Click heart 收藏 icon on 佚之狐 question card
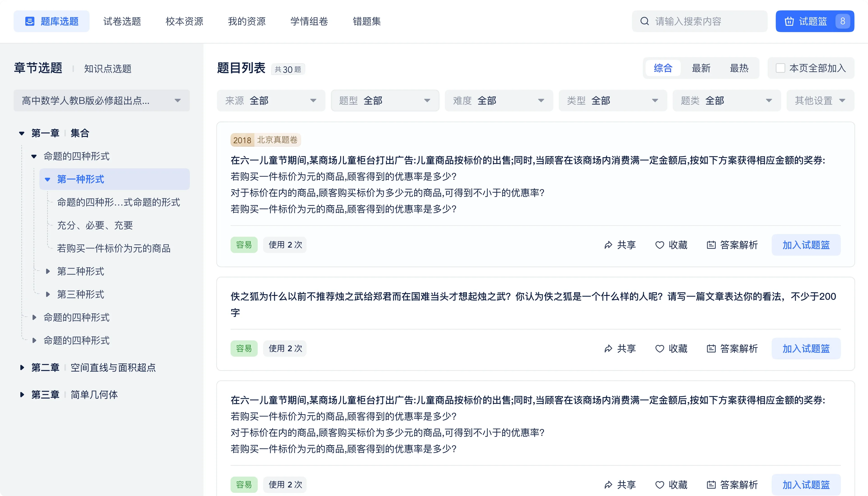Viewport: 868px width, 496px height. coord(660,349)
